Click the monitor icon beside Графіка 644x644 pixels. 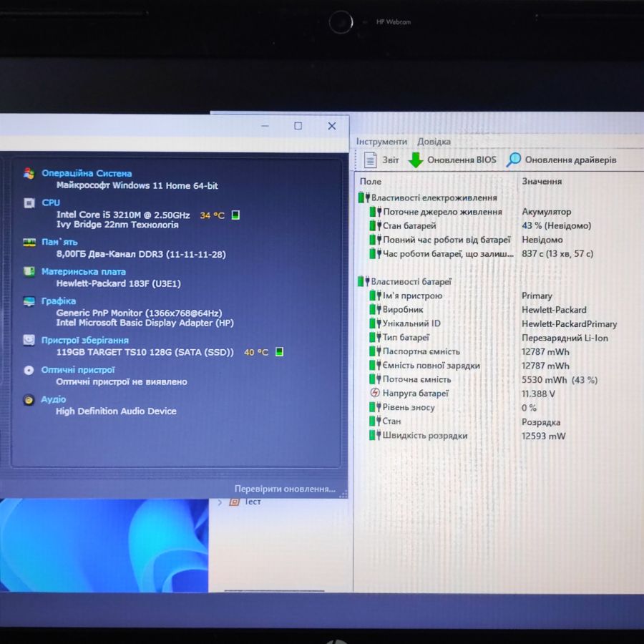pyautogui.click(x=29, y=301)
